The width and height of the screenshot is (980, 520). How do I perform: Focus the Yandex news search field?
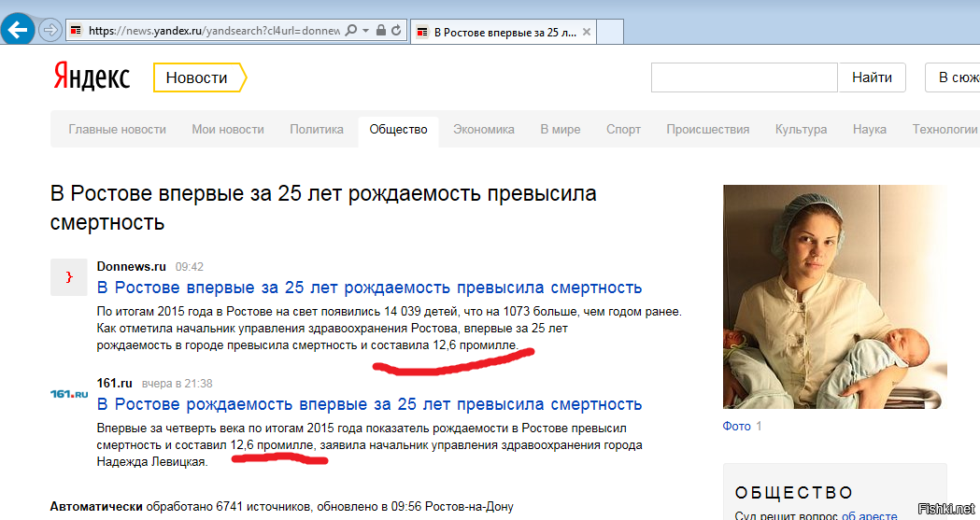coord(744,77)
